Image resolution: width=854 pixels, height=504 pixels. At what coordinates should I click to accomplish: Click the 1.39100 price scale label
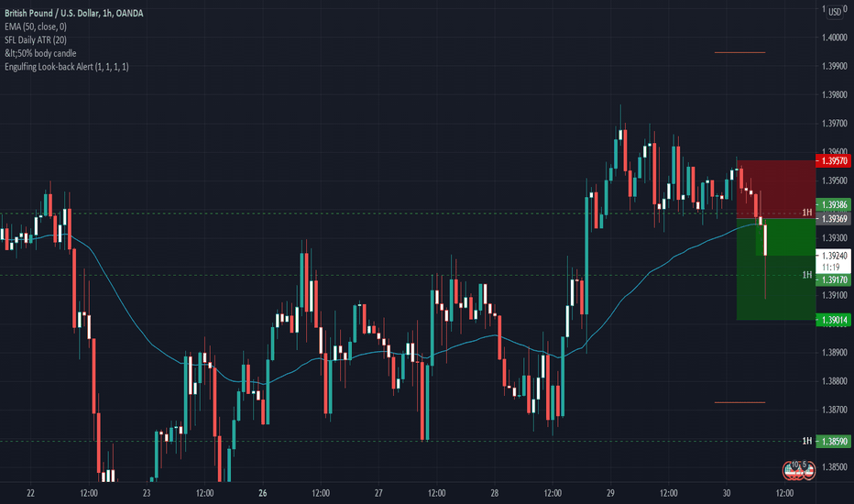[x=835, y=295]
